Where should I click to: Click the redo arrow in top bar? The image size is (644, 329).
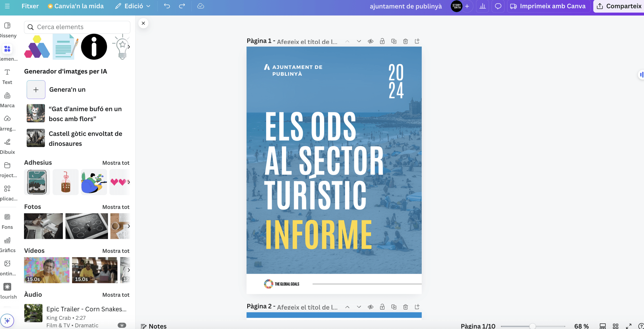tap(182, 6)
